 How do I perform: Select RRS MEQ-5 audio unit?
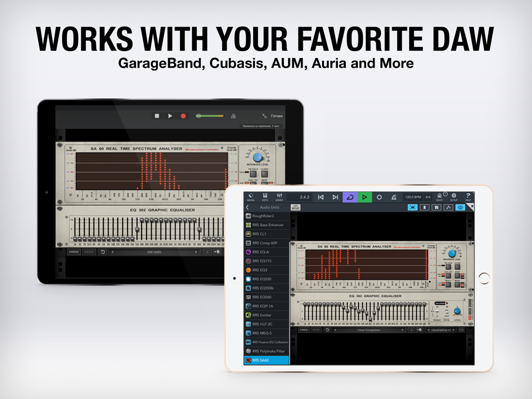(267, 333)
